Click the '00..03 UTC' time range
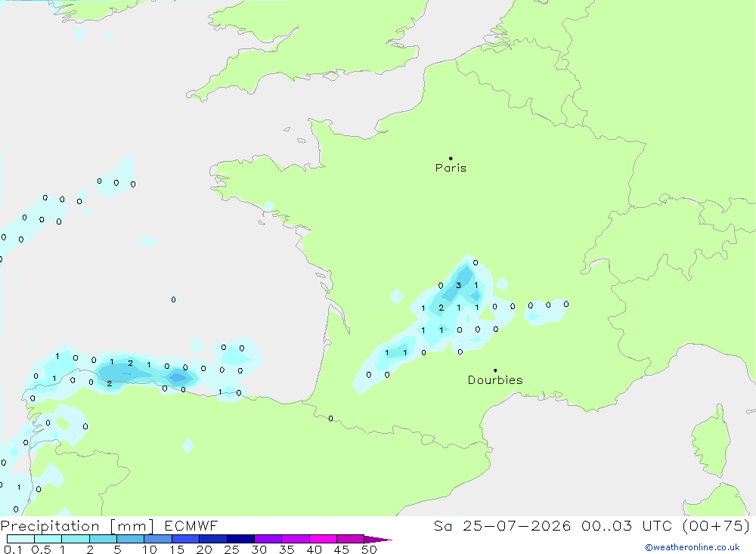The height and width of the screenshot is (554, 756). [626, 525]
